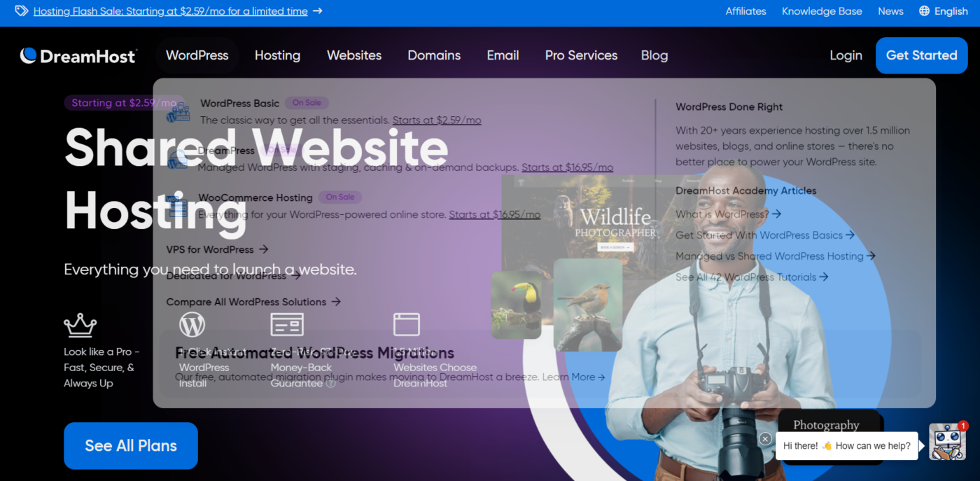Click the robin bird photo thumbnail
The width and height of the screenshot is (980, 481).
588,305
